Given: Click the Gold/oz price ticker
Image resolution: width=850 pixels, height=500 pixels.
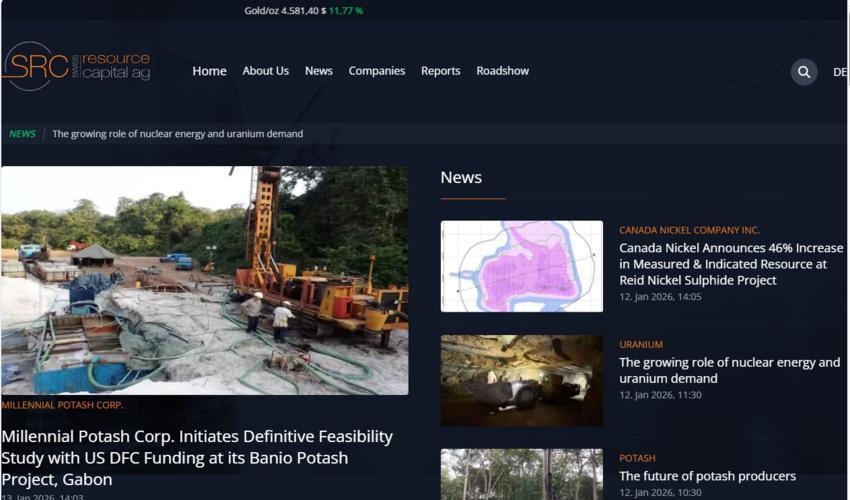Looking at the screenshot, I should coord(303,11).
